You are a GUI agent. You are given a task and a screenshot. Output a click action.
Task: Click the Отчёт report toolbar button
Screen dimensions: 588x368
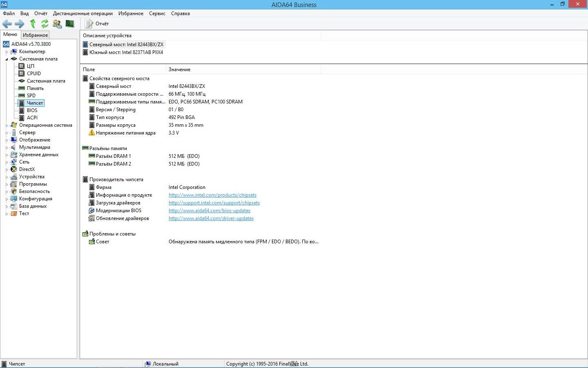click(97, 24)
